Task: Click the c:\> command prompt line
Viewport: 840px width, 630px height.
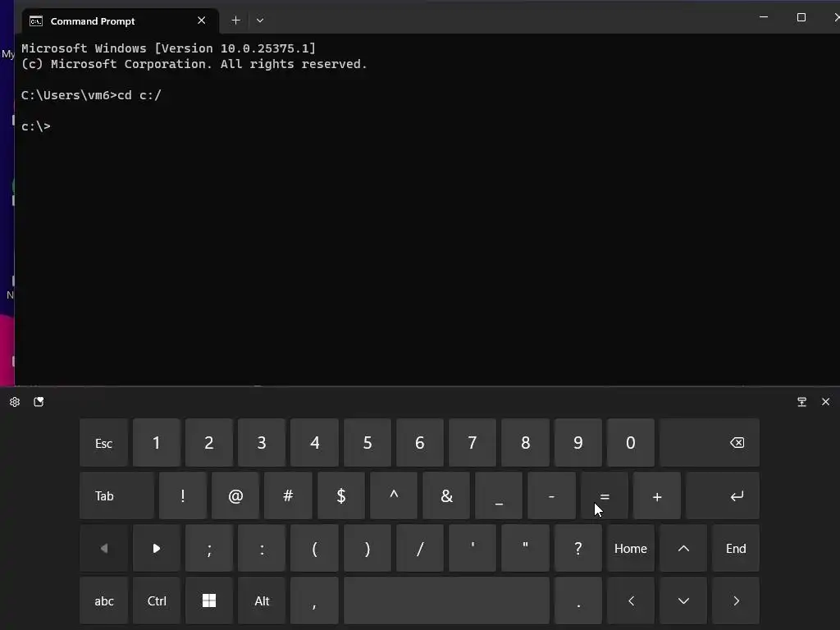Action: (36, 126)
